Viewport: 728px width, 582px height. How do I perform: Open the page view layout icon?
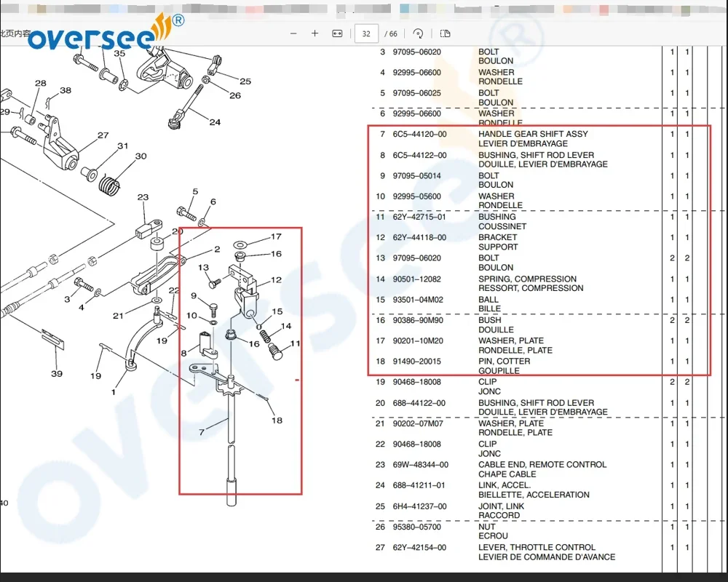(x=445, y=33)
